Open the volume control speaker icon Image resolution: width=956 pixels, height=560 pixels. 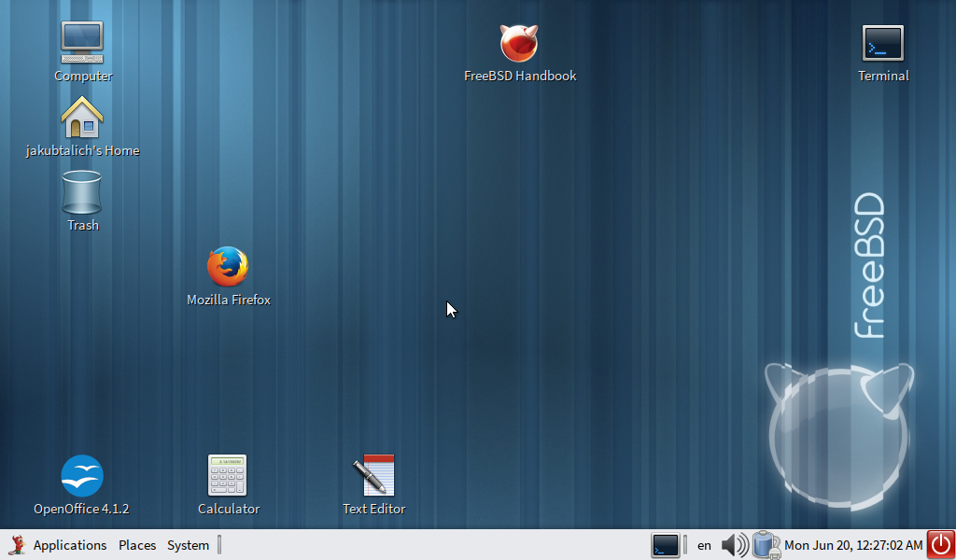click(x=735, y=545)
